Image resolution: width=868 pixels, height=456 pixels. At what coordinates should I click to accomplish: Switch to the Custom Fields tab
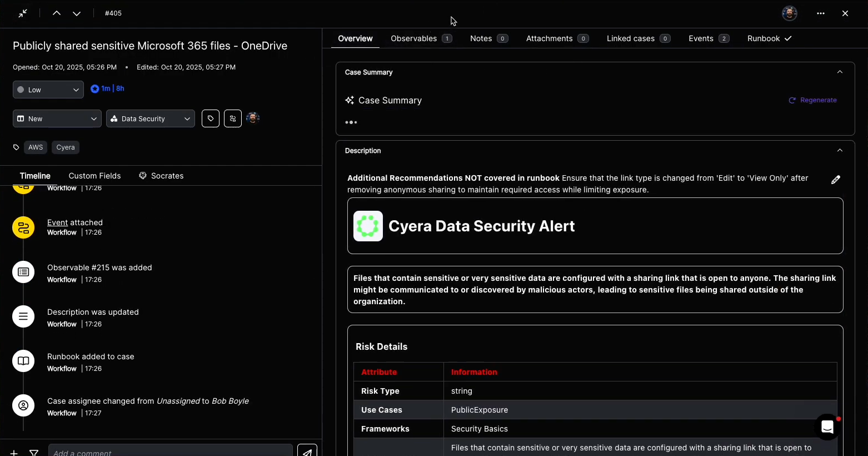tap(94, 176)
